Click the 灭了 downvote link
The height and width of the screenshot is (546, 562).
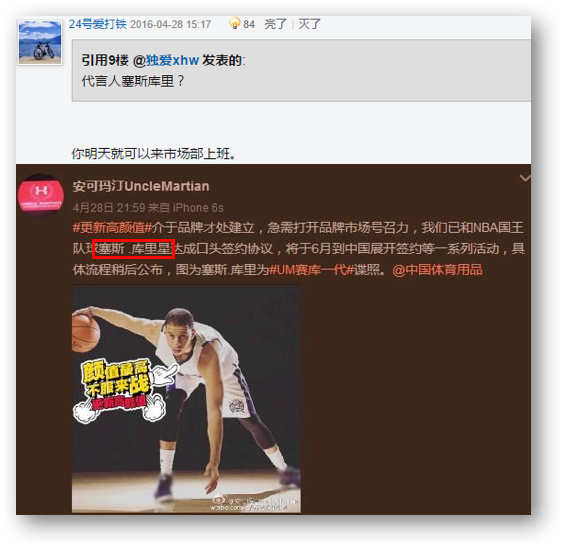coord(309,24)
